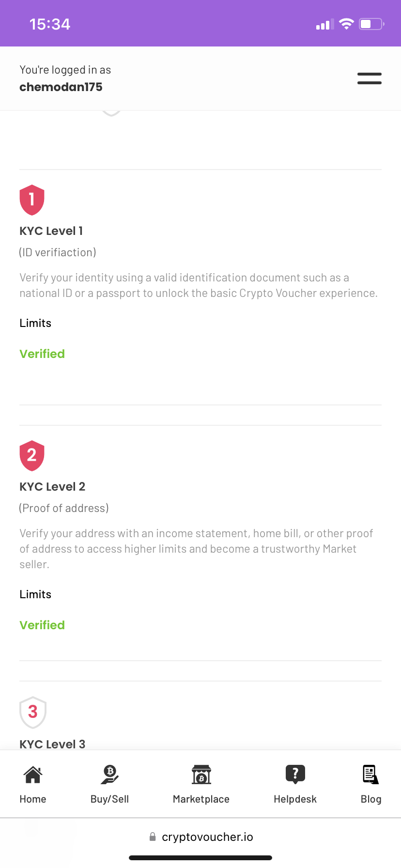Open the Marketplace store icon
This screenshot has width=401, height=868.
point(201,775)
